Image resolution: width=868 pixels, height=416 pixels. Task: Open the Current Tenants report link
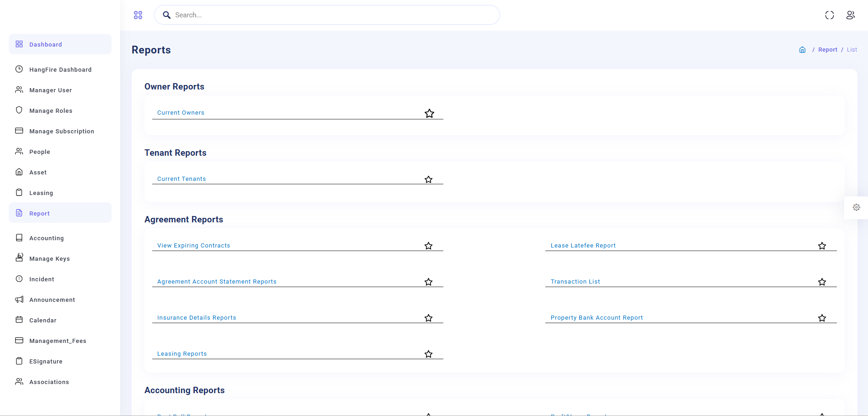(x=181, y=179)
